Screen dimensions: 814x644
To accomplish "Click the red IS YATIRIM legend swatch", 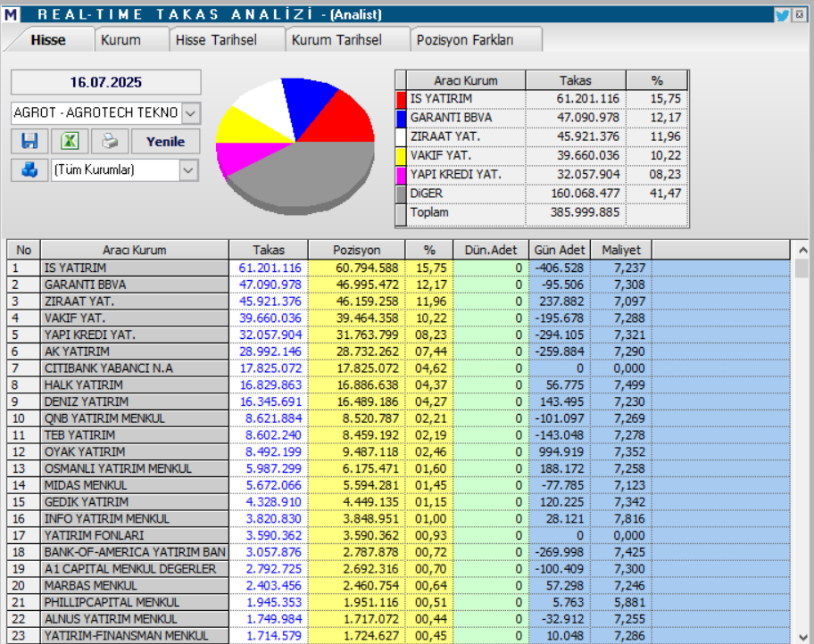I will (401, 99).
